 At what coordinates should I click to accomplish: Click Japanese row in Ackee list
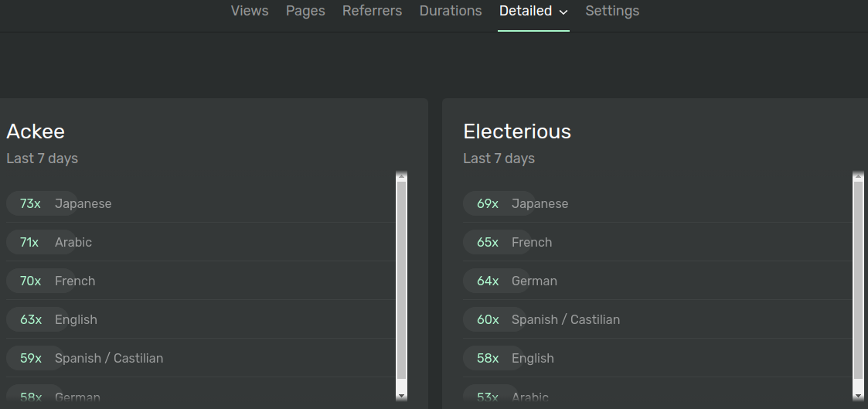(201, 203)
